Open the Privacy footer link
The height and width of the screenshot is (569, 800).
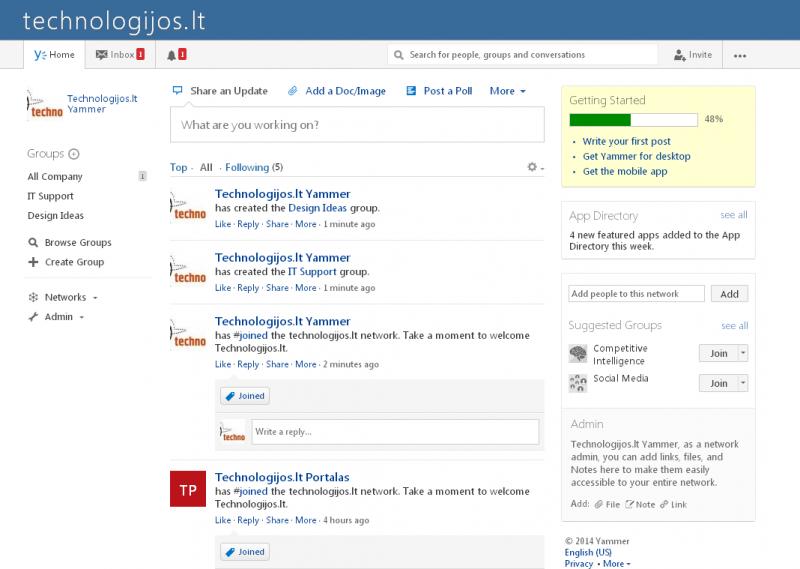(x=579, y=563)
